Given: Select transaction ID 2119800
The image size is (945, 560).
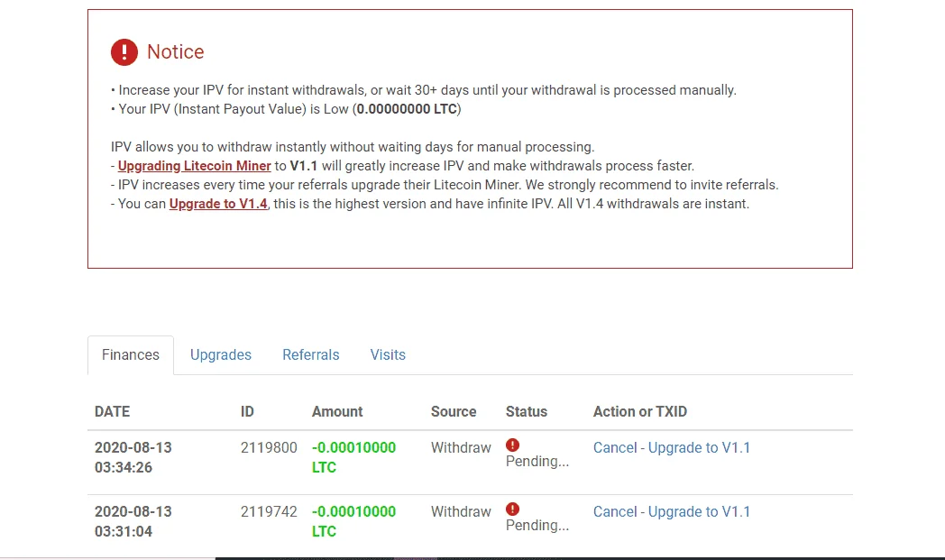Looking at the screenshot, I should click(x=269, y=448).
